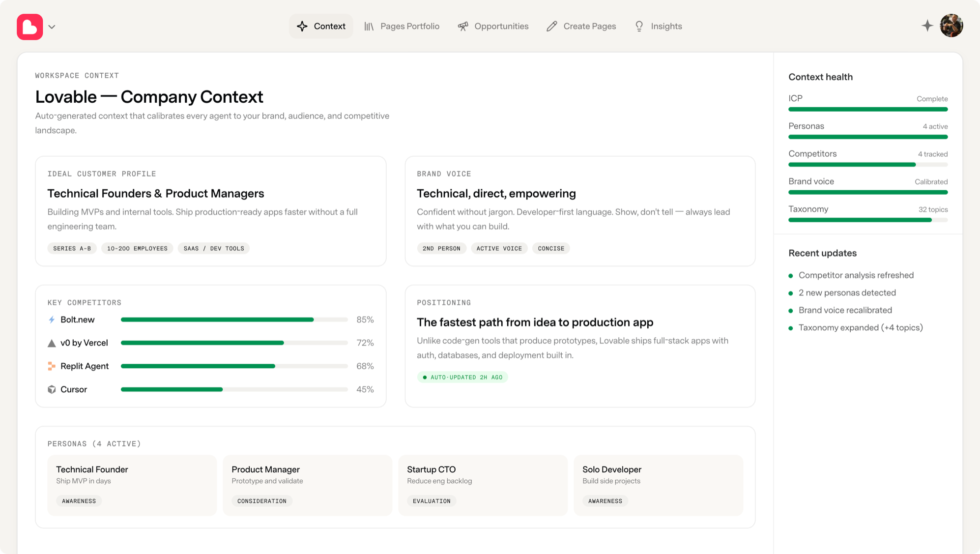This screenshot has height=554, width=980.
Task: Select the Brand voice health bar
Action: (868, 192)
